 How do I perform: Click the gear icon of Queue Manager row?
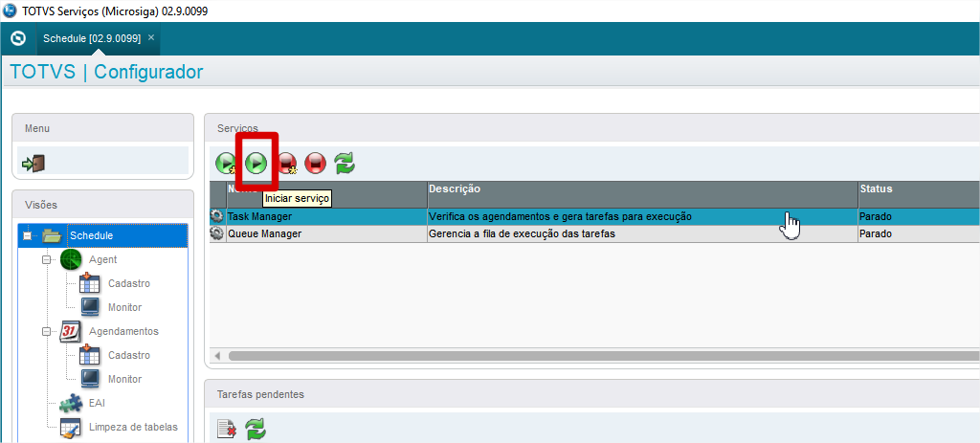[217, 233]
